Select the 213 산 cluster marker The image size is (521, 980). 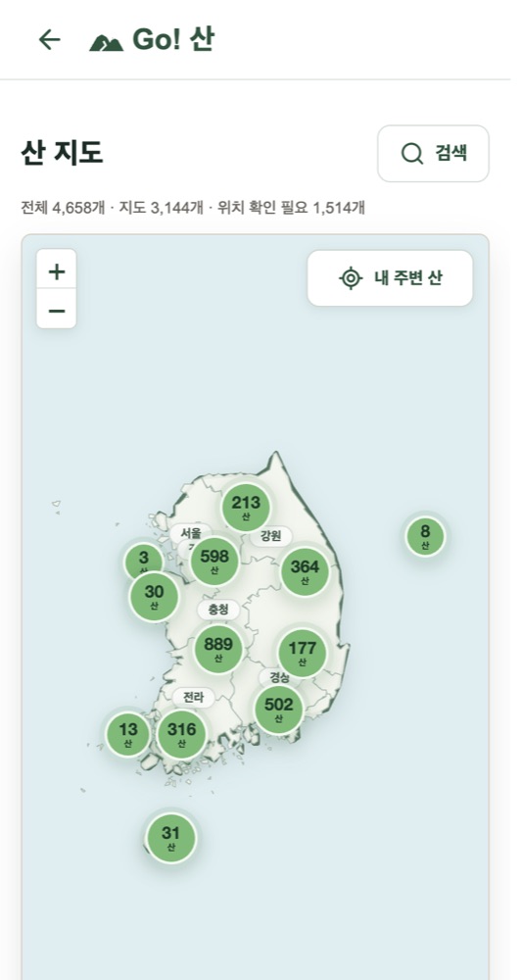246,507
